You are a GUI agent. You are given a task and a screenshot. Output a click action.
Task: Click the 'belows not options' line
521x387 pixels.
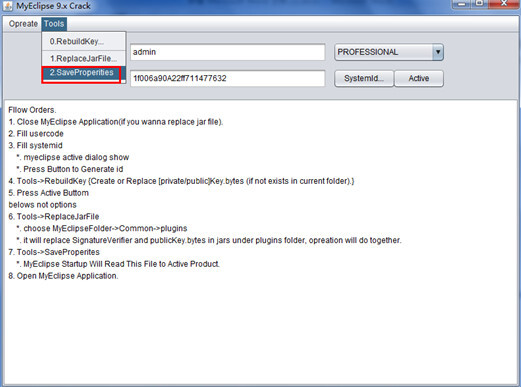pyautogui.click(x=42, y=205)
